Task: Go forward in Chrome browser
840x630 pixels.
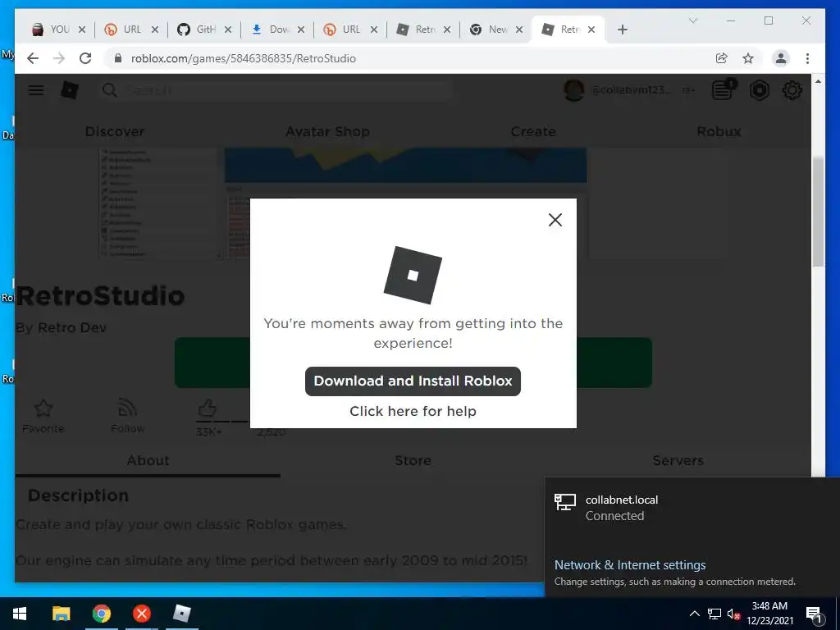Action: click(x=59, y=58)
